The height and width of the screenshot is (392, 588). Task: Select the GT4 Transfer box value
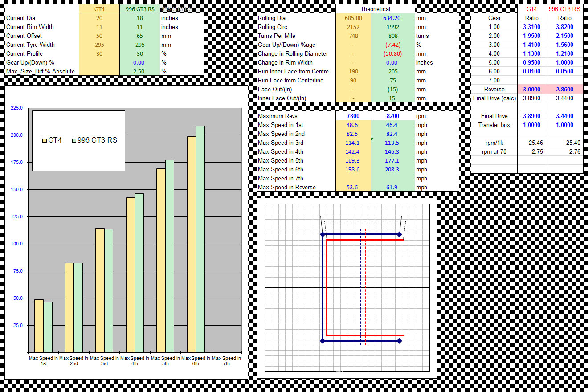point(532,125)
